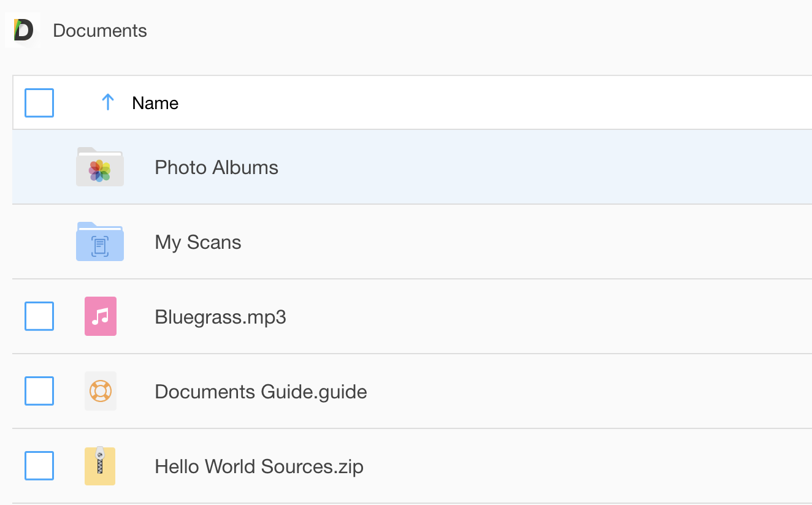Toggle the select-all checkbox in the header row
The height and width of the screenshot is (505, 812).
(39, 102)
